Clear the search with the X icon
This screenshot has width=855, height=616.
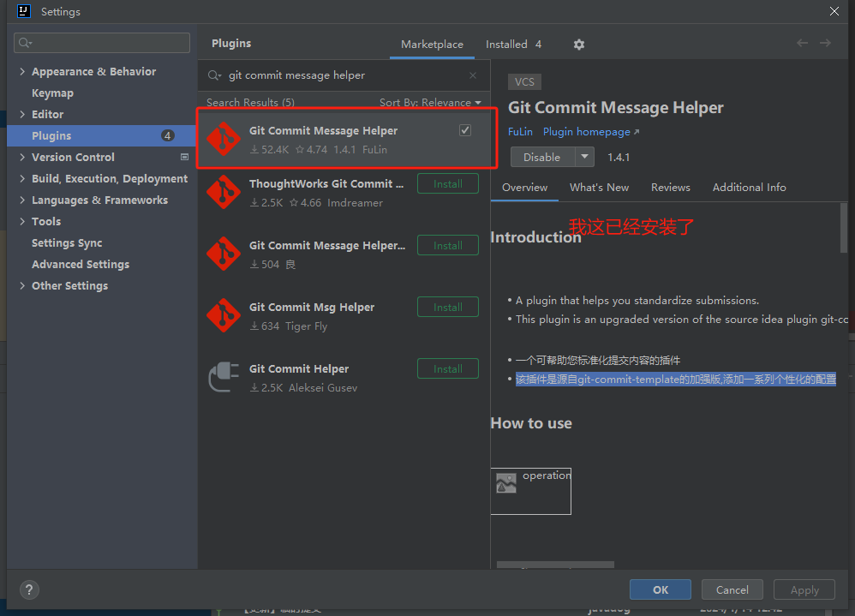[x=472, y=75]
